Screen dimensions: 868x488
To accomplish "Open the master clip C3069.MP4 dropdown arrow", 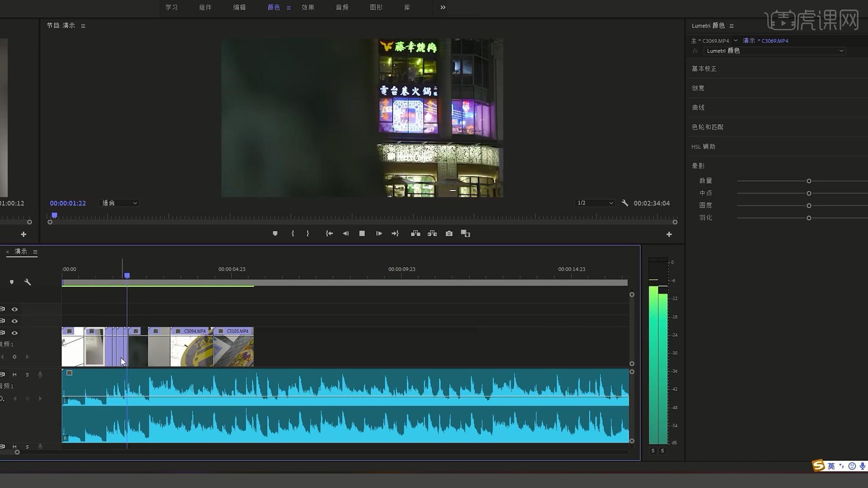I will pos(736,41).
